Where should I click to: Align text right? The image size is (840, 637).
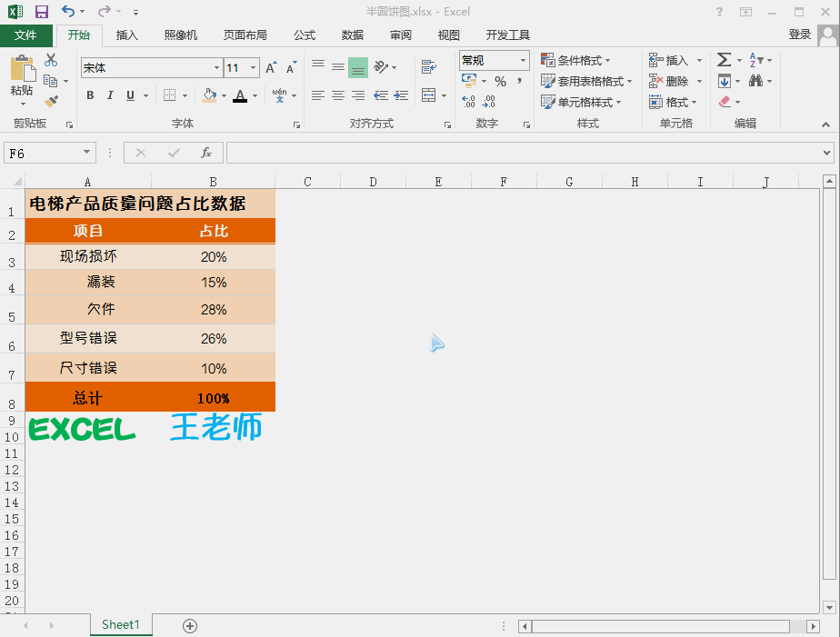click(358, 95)
